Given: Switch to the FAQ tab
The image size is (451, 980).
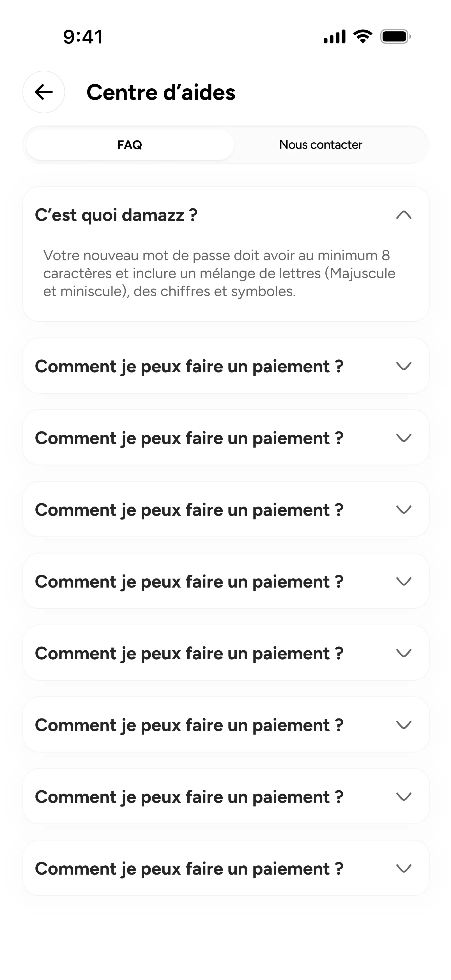Looking at the screenshot, I should 130,145.
